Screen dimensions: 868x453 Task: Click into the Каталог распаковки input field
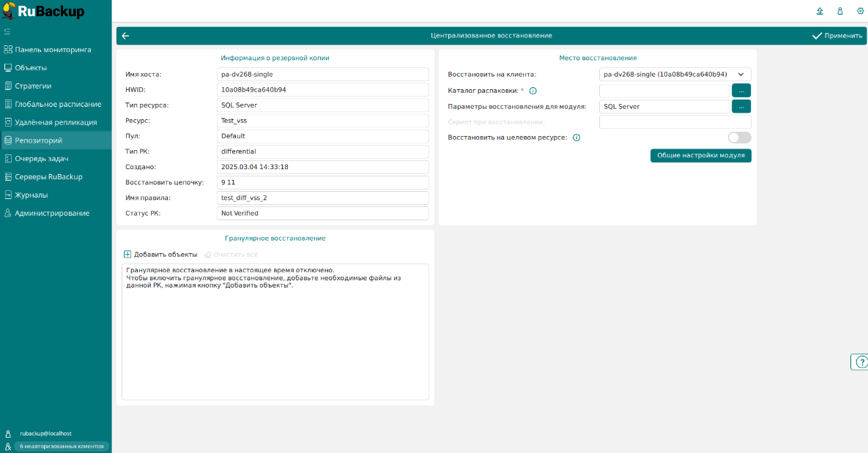(x=664, y=91)
